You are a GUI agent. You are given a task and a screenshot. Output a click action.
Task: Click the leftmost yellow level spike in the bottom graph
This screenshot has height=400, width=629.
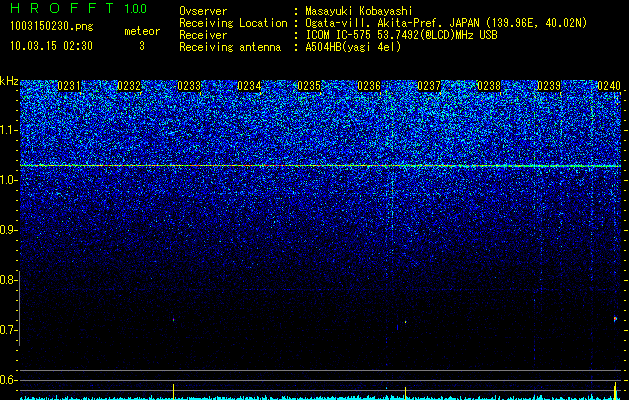(x=173, y=392)
